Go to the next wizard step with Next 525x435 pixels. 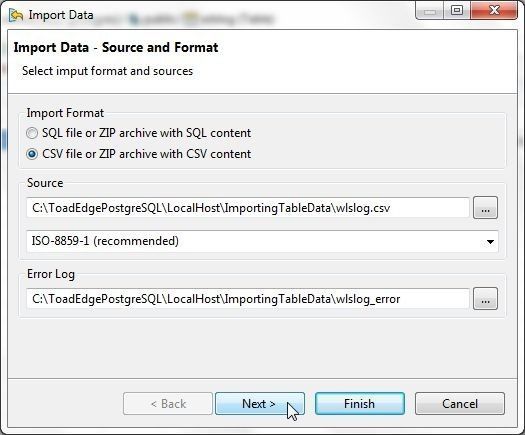point(260,404)
